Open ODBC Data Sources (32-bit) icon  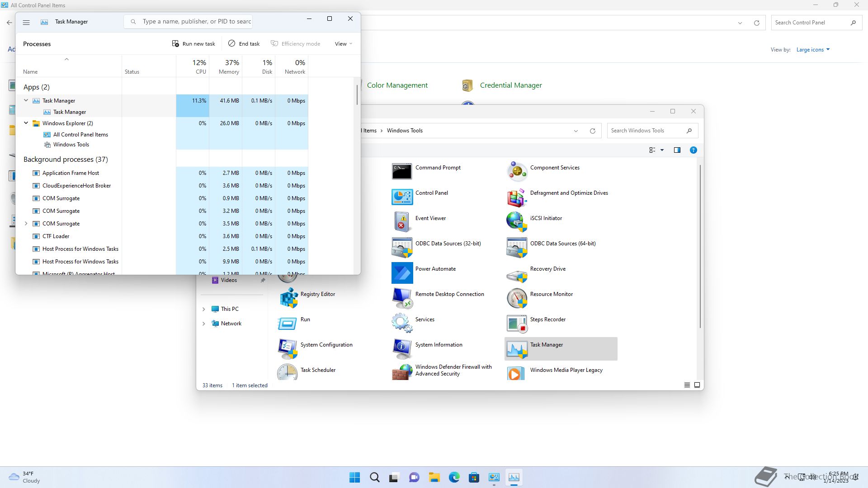(401, 247)
